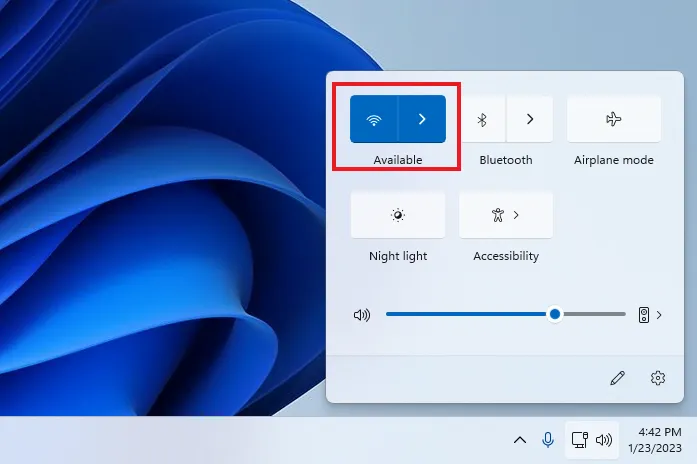Expand the Bluetooth devices chevron
This screenshot has width=697, height=464.
click(x=530, y=119)
